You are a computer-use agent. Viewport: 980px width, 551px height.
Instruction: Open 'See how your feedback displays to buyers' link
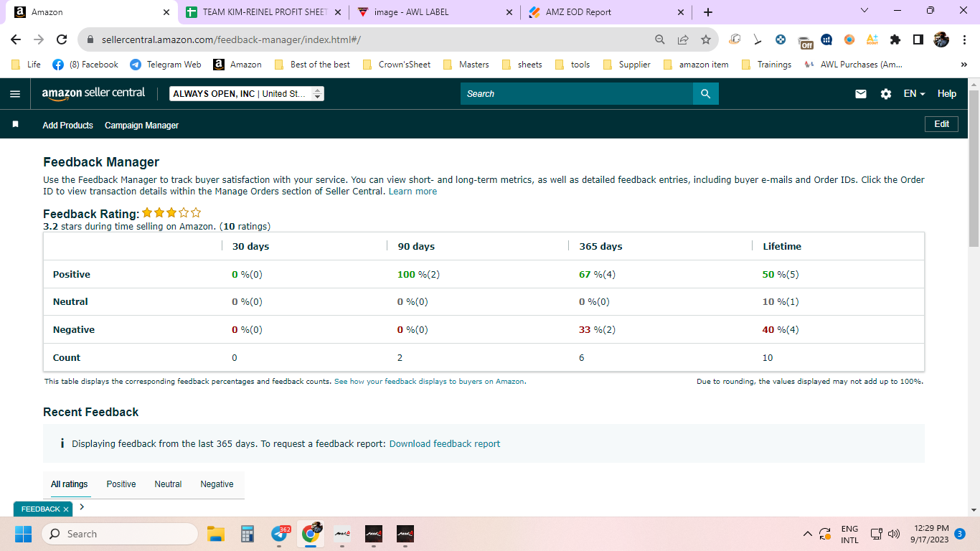coord(429,382)
